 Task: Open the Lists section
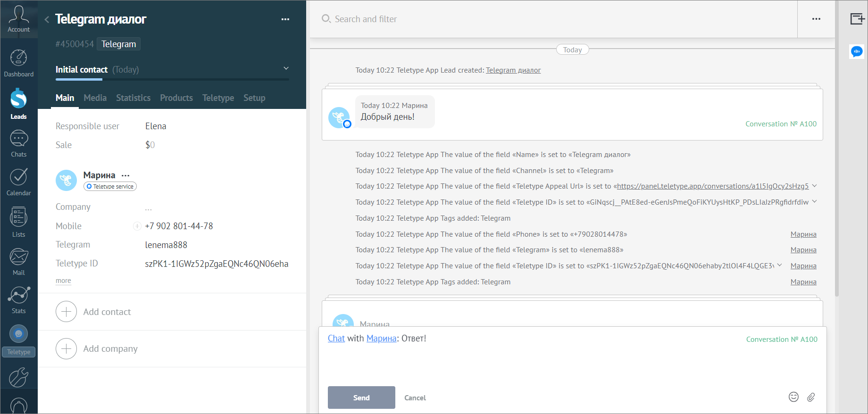pos(18,222)
